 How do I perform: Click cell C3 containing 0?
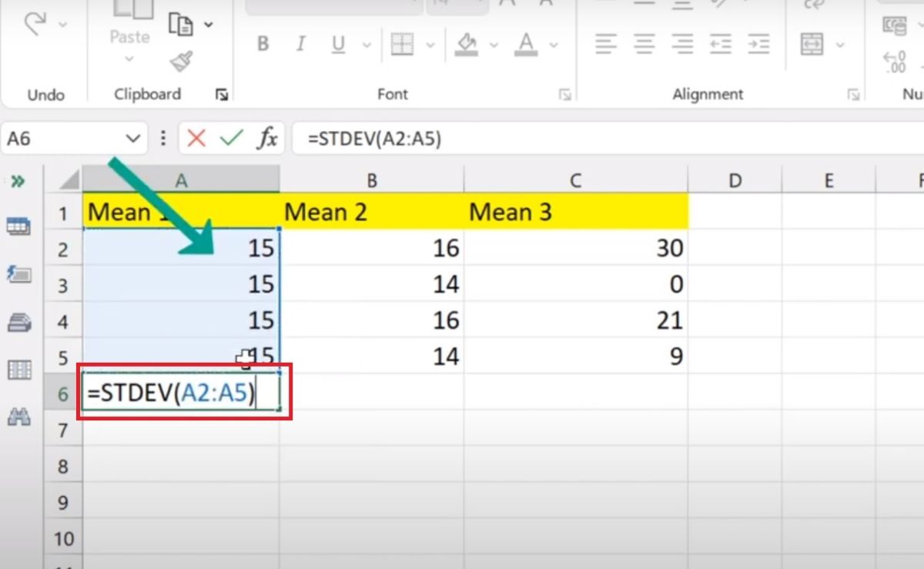576,284
